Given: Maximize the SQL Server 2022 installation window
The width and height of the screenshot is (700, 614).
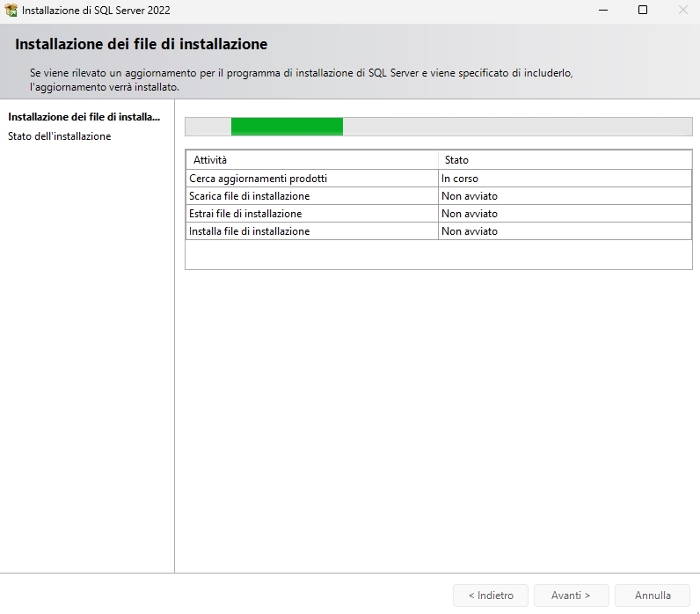Looking at the screenshot, I should tap(643, 10).
